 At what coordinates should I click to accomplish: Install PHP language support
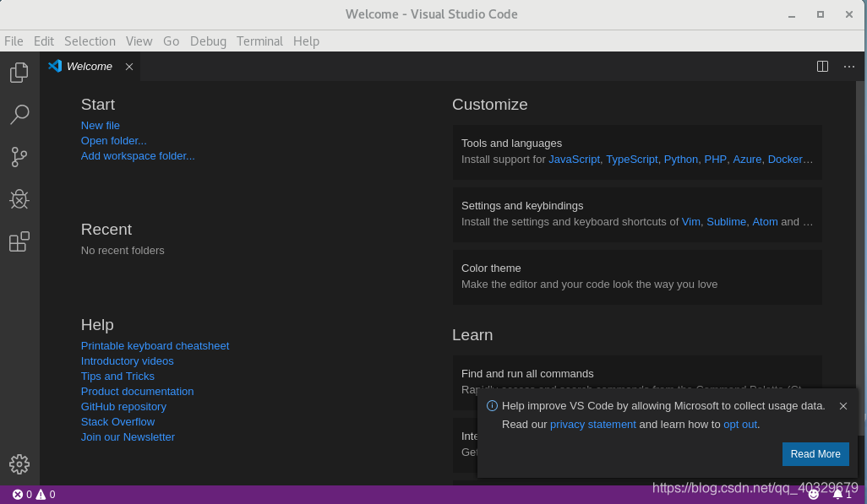click(x=715, y=160)
